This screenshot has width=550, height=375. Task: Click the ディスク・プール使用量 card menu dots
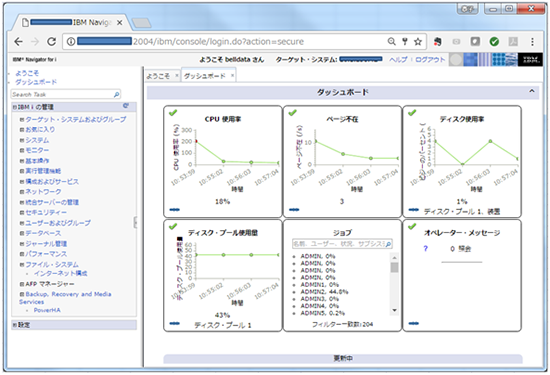(174, 323)
